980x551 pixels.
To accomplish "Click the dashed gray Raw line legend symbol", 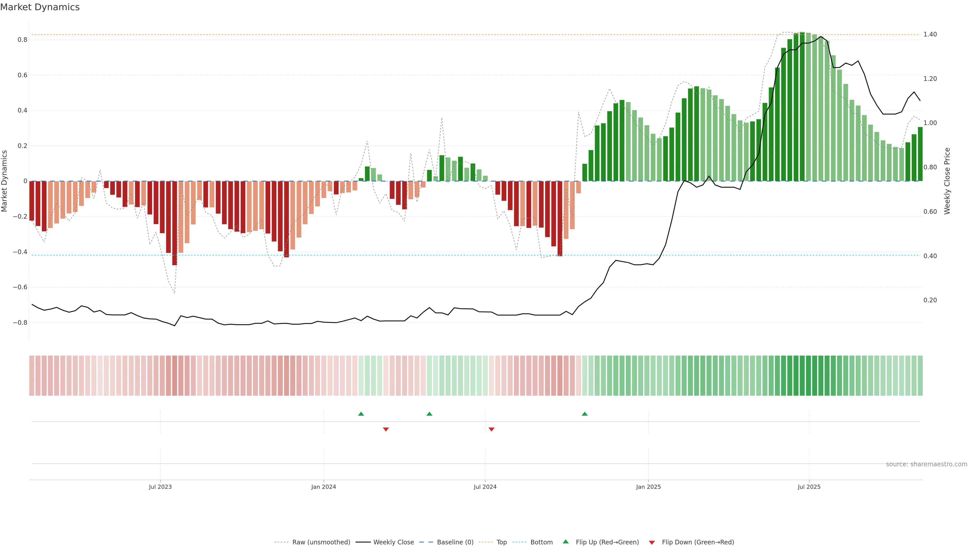I will point(281,542).
